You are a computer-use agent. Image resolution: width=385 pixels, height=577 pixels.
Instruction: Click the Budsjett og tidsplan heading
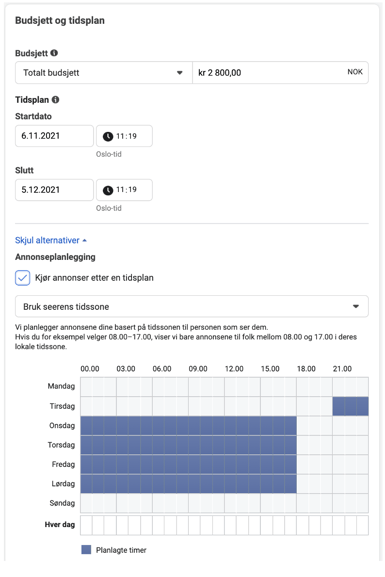(x=60, y=20)
